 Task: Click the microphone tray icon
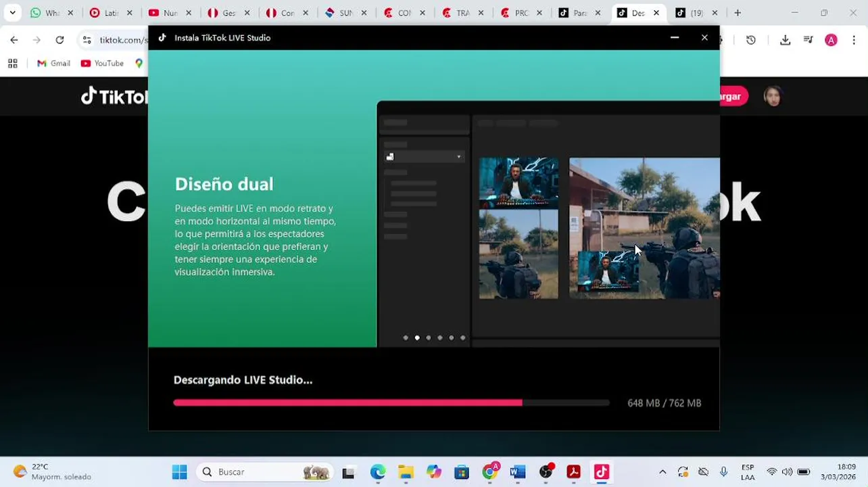(724, 472)
